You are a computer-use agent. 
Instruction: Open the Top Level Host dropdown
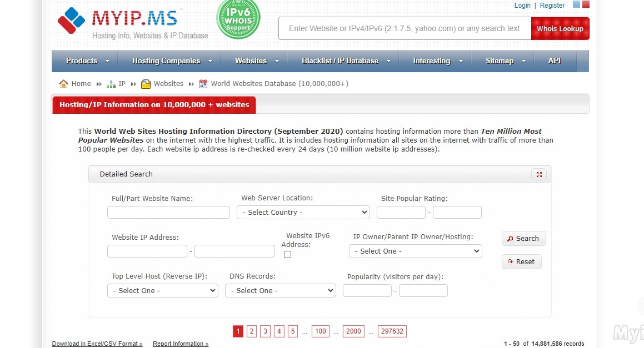pos(162,290)
